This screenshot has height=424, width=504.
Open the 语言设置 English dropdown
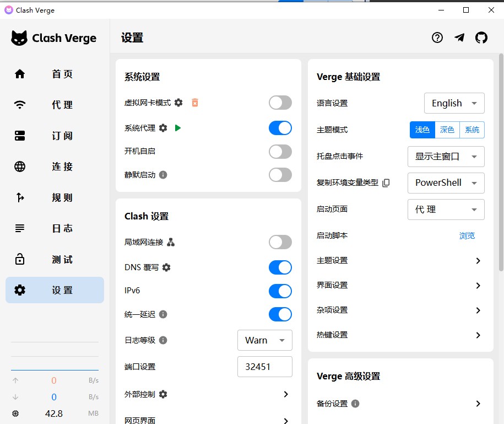pyautogui.click(x=454, y=103)
